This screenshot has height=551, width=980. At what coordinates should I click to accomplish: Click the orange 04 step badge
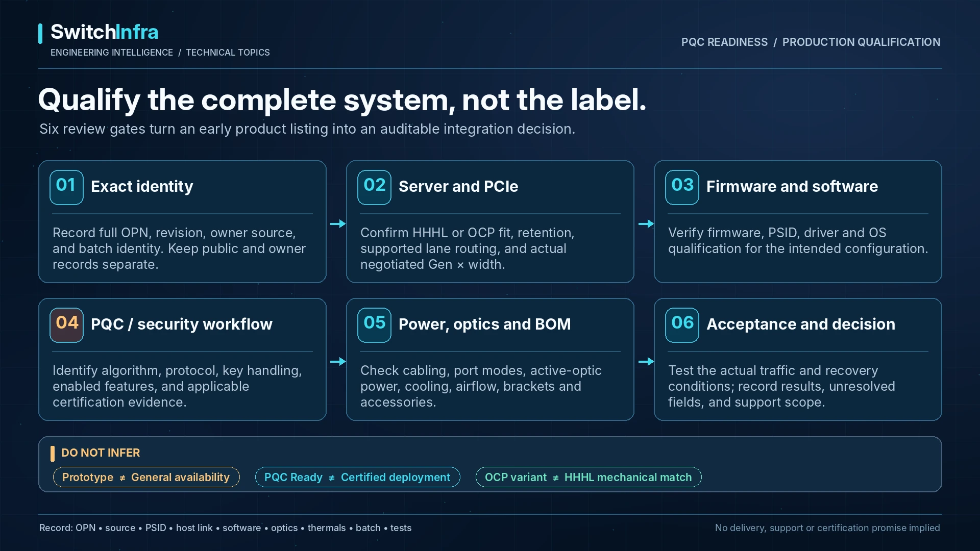tap(66, 325)
